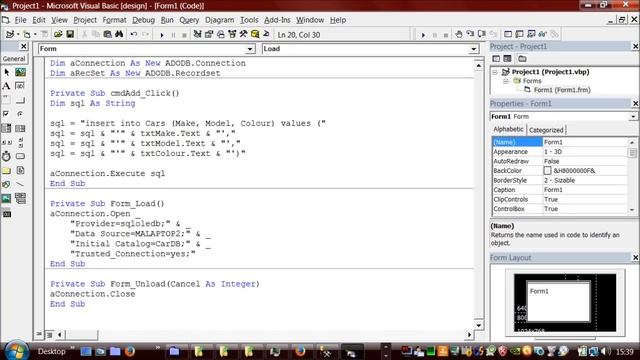Screen dimensions: 640x360
Task: Open the Add Standard EXE Project dropdown arrow
Action: pyautogui.click(x=18, y=35)
